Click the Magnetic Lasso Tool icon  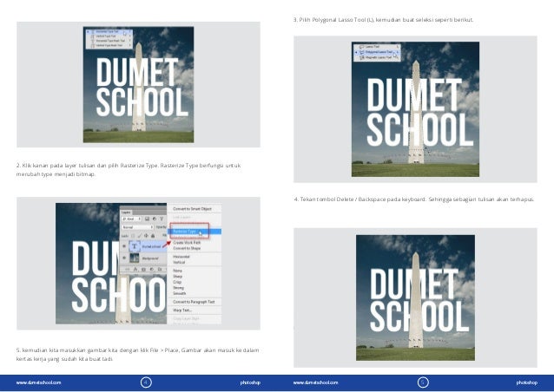tap(362, 57)
